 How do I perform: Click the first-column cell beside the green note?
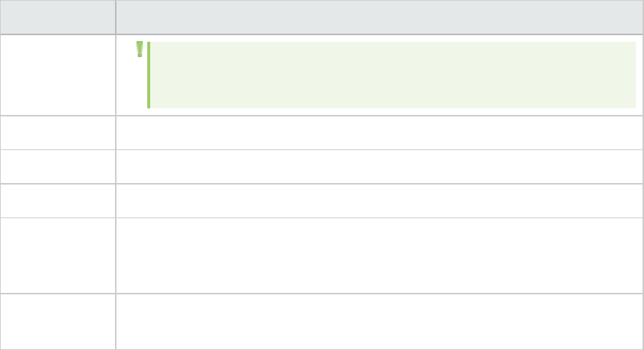[58, 75]
